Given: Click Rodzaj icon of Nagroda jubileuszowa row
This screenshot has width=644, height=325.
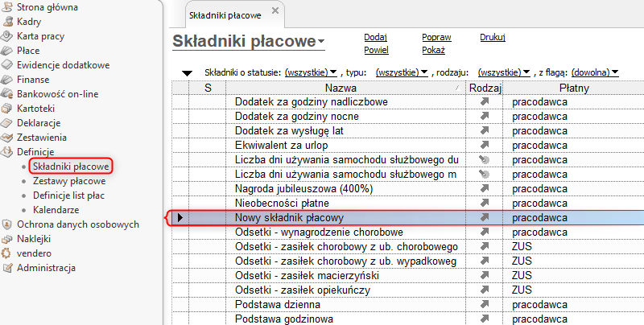Looking at the screenshot, I should click(485, 189).
